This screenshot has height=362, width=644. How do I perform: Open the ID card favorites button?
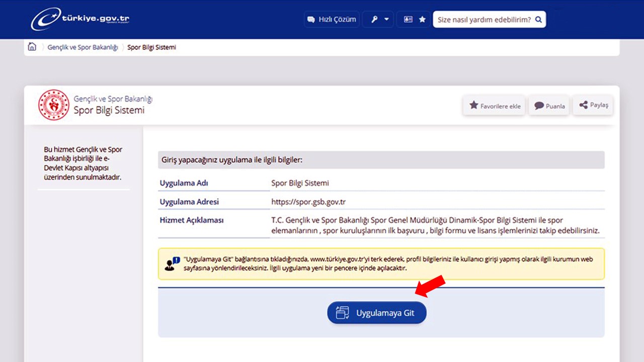pyautogui.click(x=415, y=20)
